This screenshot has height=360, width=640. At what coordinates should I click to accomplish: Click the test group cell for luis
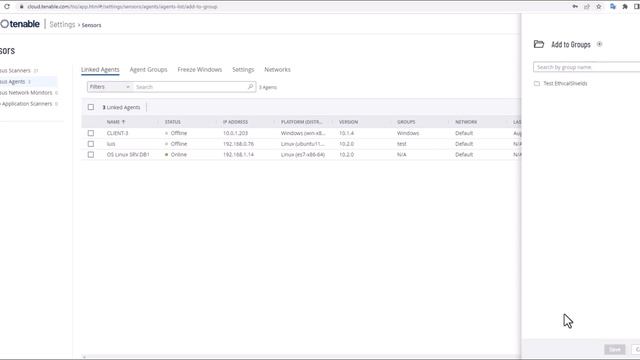402,144
